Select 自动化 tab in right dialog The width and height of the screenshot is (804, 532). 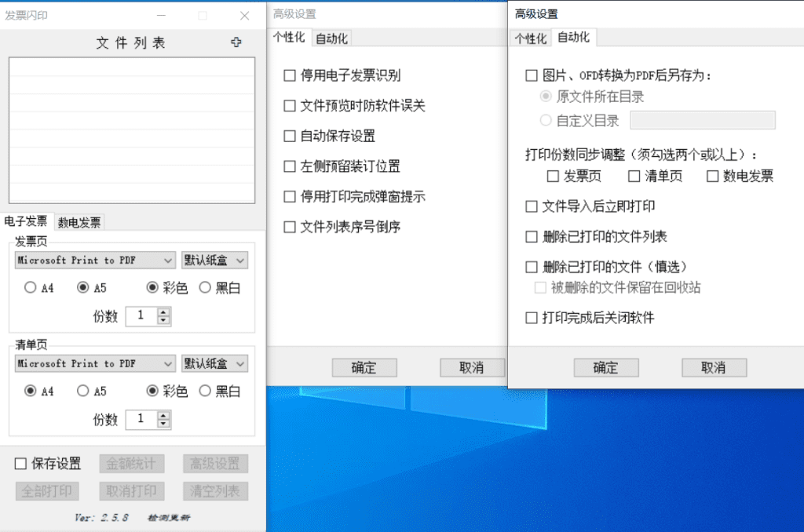[573, 38]
